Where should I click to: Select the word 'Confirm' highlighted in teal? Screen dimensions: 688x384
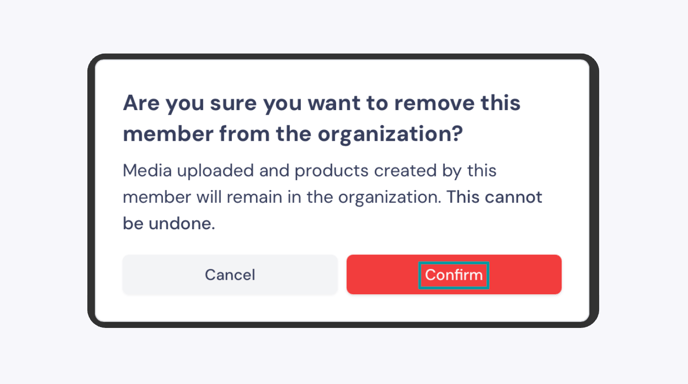point(454,275)
